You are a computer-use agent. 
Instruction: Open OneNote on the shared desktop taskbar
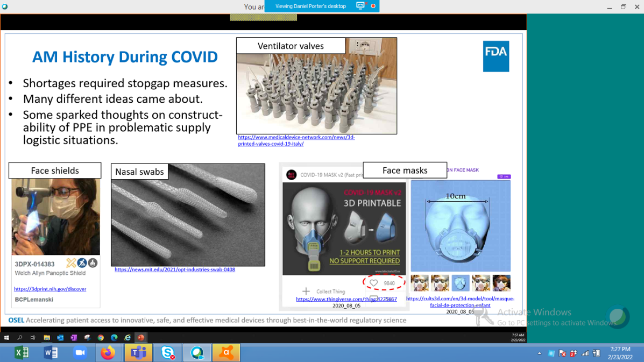74,338
